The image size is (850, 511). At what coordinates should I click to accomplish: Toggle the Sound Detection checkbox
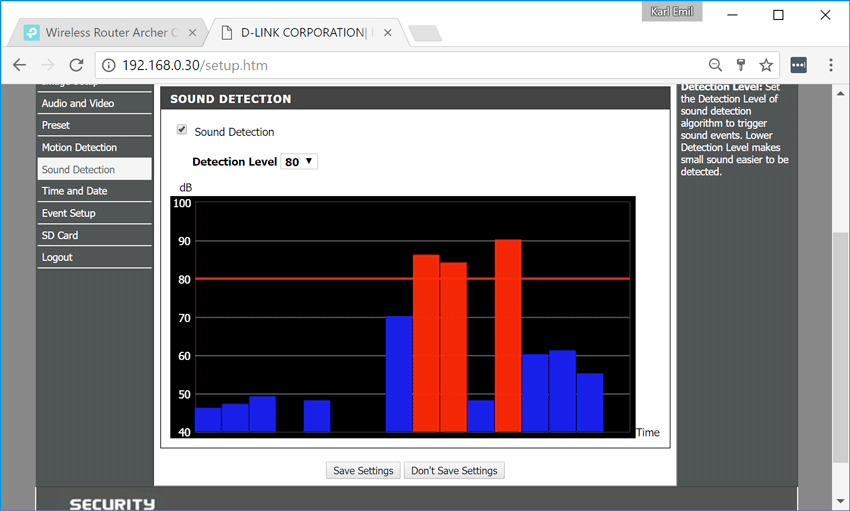[x=182, y=130]
